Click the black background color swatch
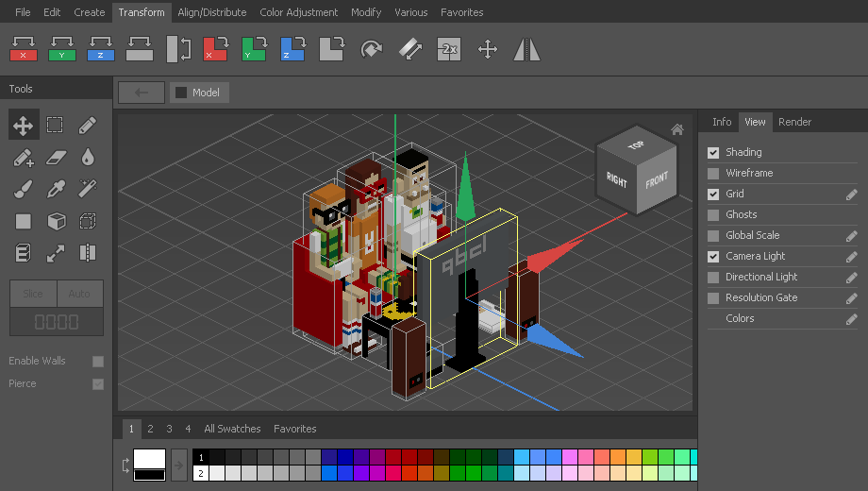868x491 pixels. (149, 475)
